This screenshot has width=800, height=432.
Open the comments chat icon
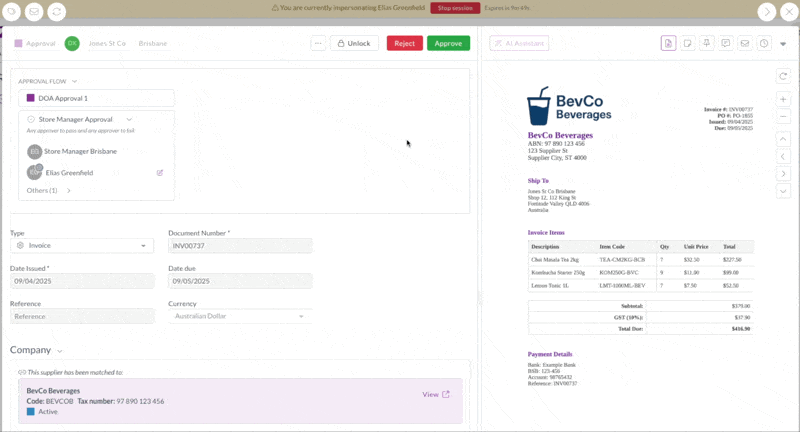coord(726,43)
